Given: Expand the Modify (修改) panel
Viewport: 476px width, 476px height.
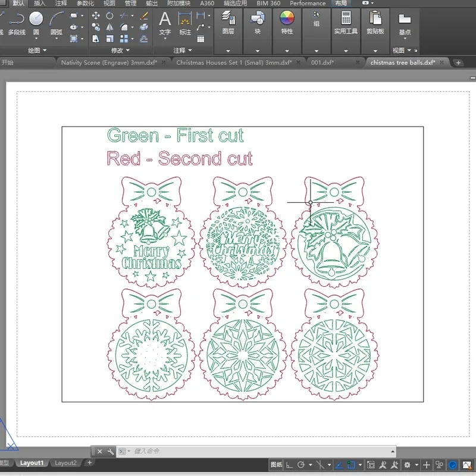Looking at the screenshot, I should [x=120, y=50].
